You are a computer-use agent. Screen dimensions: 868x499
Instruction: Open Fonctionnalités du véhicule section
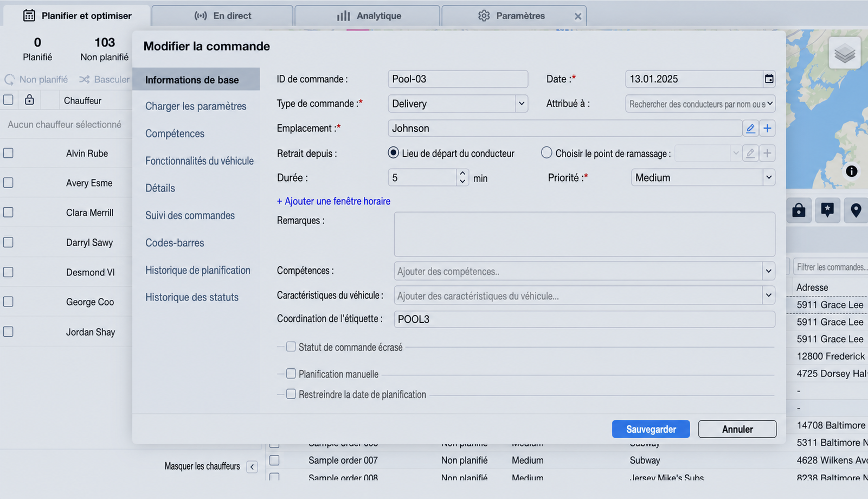coord(200,161)
